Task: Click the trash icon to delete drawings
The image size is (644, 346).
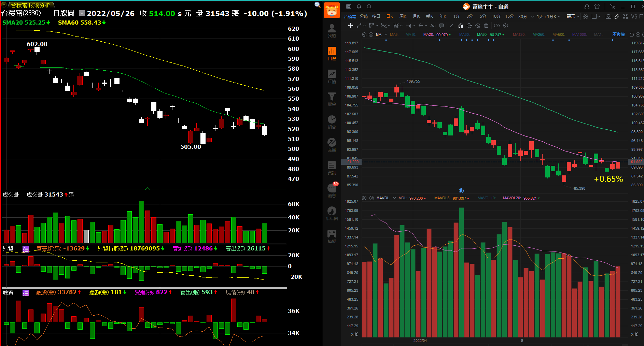Action: point(486,26)
